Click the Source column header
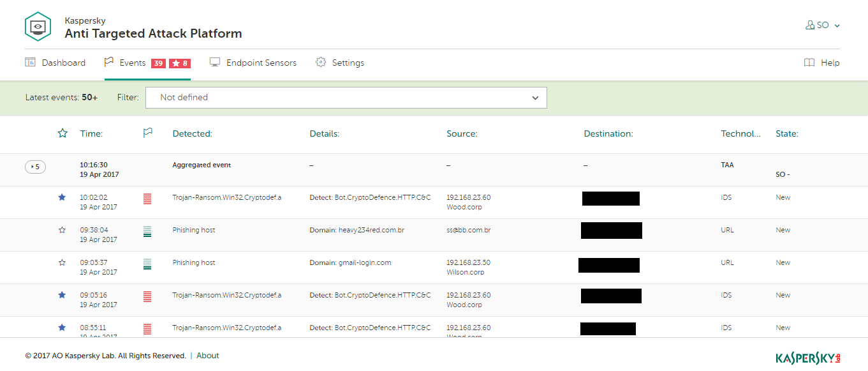Image resolution: width=868 pixels, height=371 pixels. point(462,133)
